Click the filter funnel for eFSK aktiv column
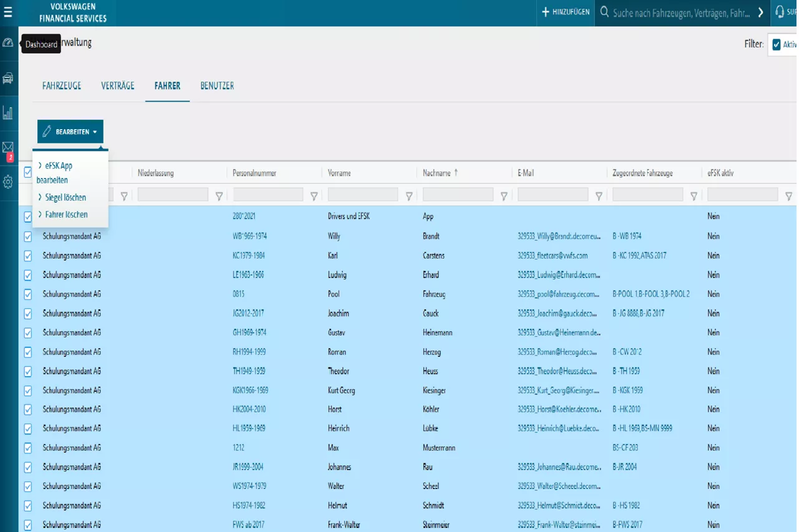The height and width of the screenshot is (532, 799). (788, 196)
